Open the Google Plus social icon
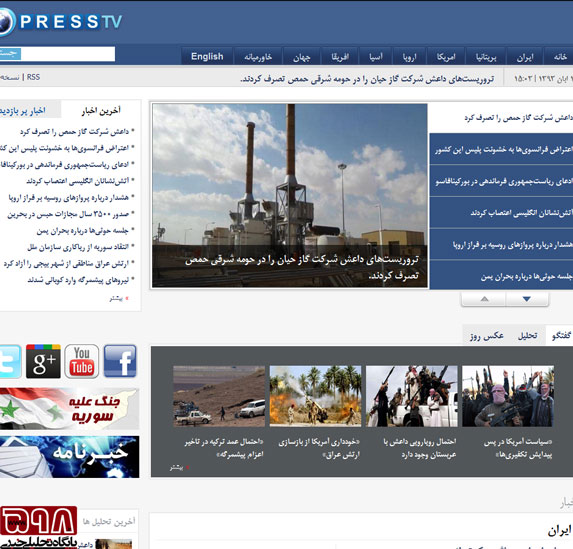573x549 pixels. click(43, 361)
